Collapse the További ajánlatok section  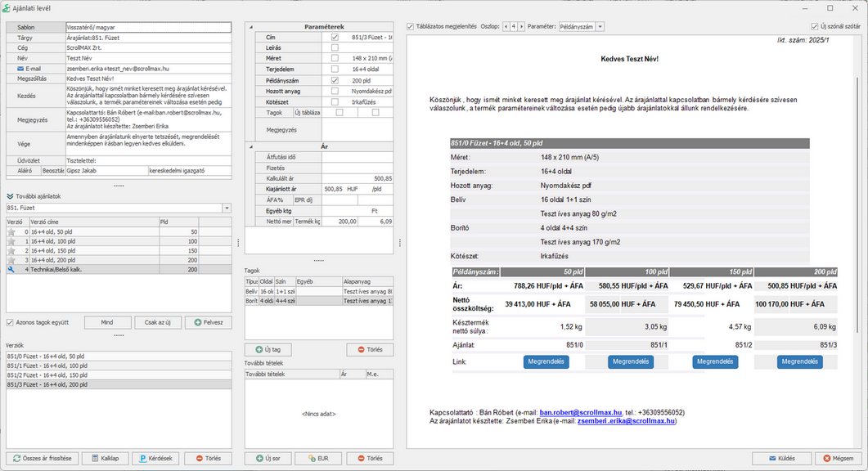[x=10, y=196]
